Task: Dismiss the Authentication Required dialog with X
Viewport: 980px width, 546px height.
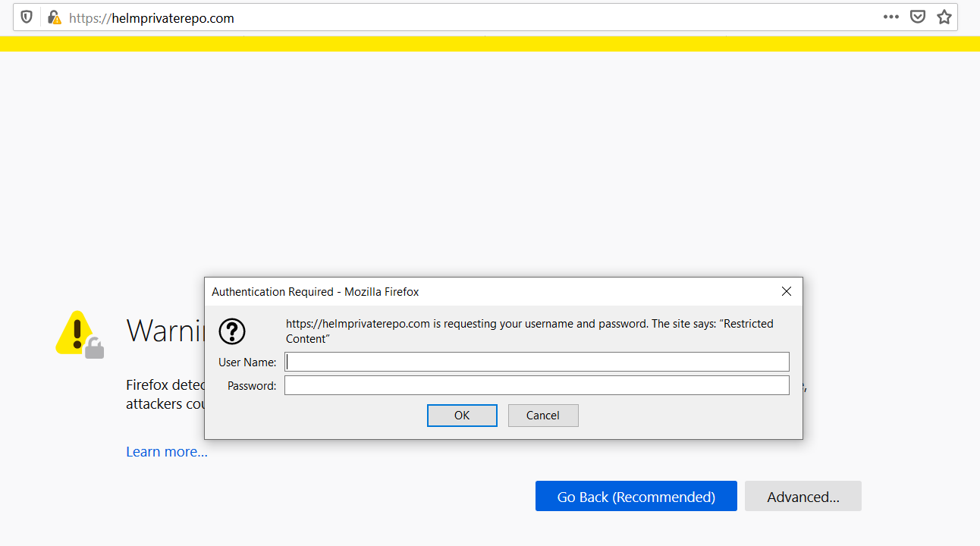Action: point(786,291)
